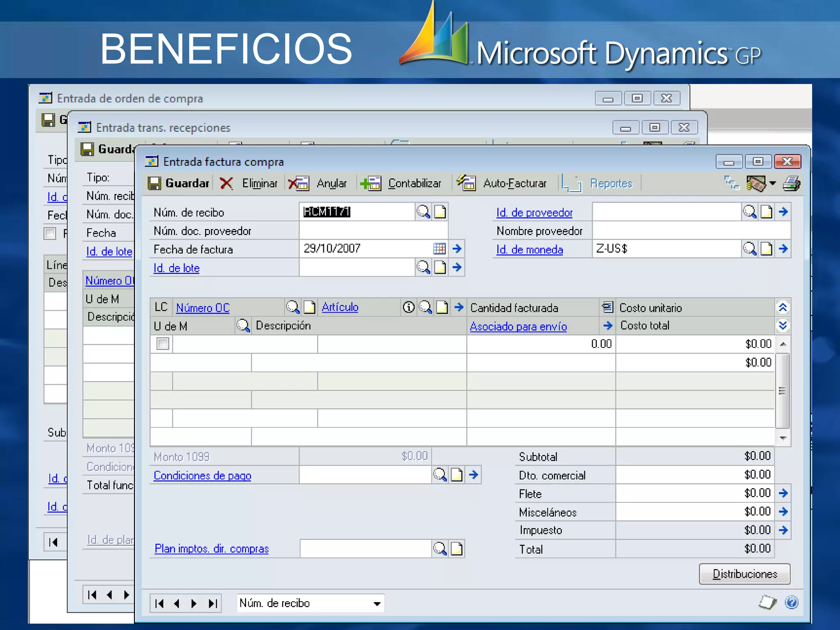Click note icon beside Id. de lote
The width and height of the screenshot is (840, 630).
440,267
